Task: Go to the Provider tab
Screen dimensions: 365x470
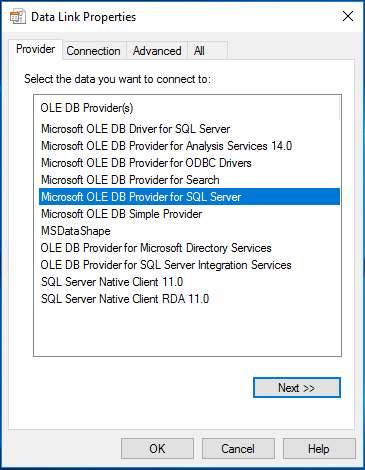Action: 35,49
